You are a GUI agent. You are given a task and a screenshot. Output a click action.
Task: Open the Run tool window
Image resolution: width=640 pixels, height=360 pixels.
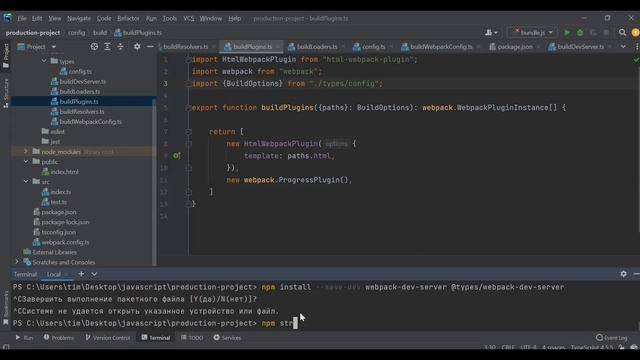click(24, 338)
